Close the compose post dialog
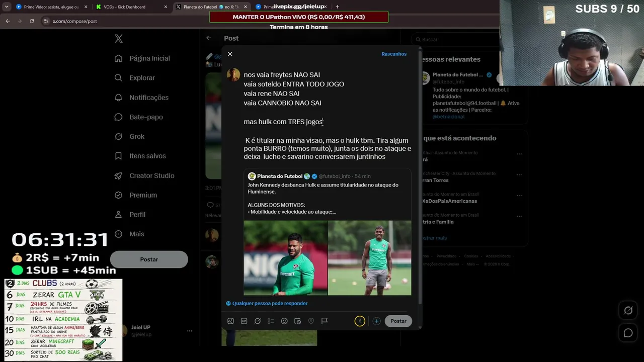The height and width of the screenshot is (362, 644). tap(230, 54)
